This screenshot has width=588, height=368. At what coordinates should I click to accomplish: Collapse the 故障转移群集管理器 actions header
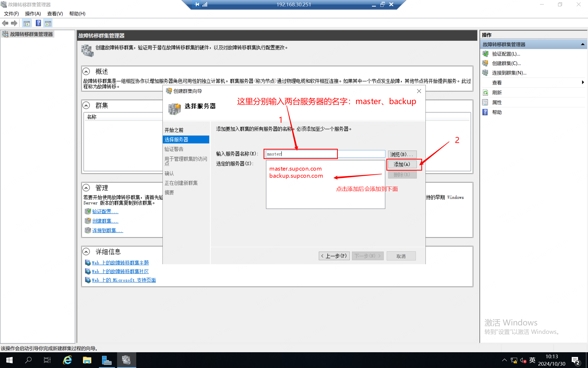582,44
